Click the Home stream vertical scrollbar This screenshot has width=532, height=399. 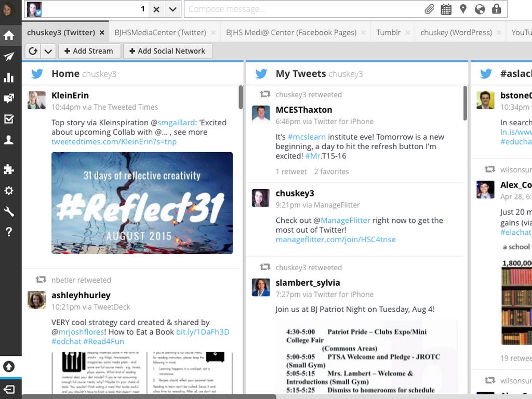pyautogui.click(x=241, y=98)
